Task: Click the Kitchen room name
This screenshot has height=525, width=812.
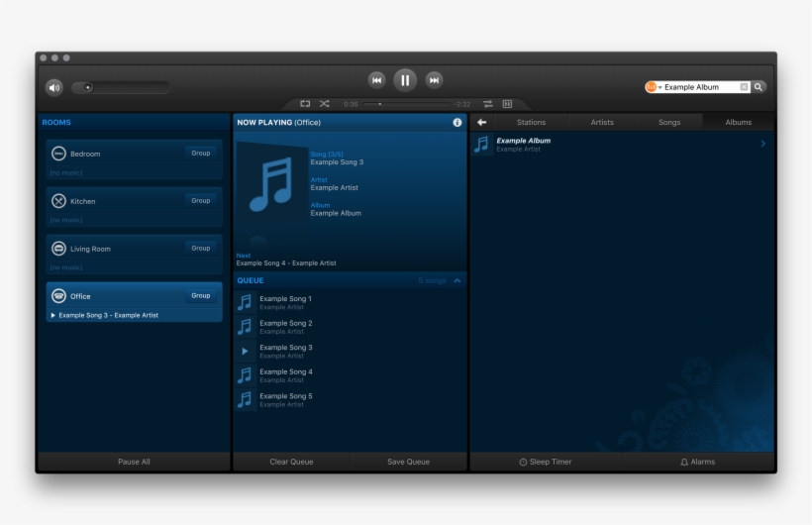Action: click(x=83, y=201)
